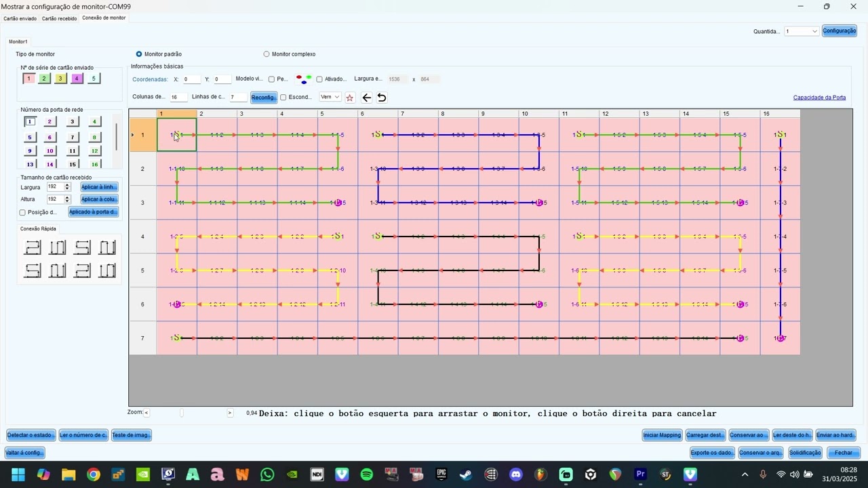Open Spotify from taskbar
The image size is (868, 488).
coord(367,474)
